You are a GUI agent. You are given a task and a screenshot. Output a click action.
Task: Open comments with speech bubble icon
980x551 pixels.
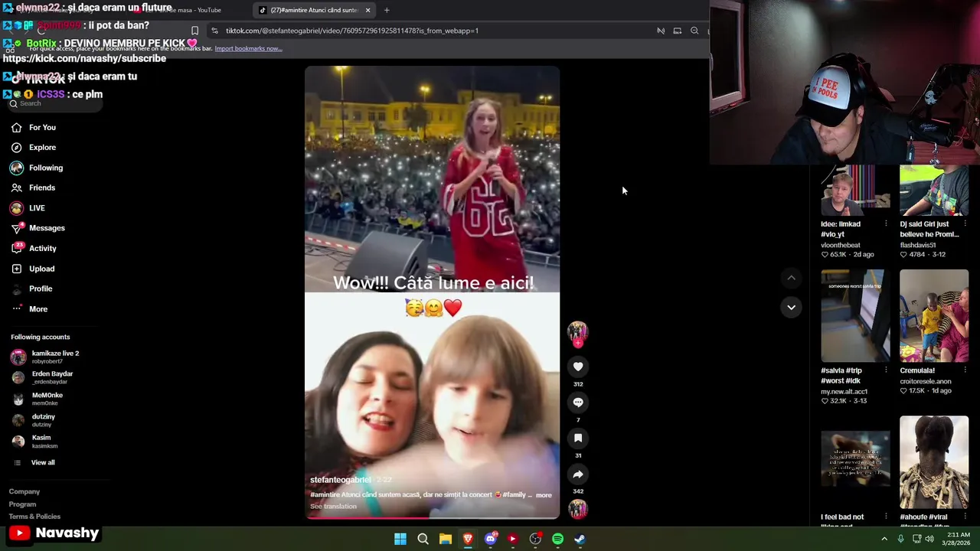tap(578, 403)
